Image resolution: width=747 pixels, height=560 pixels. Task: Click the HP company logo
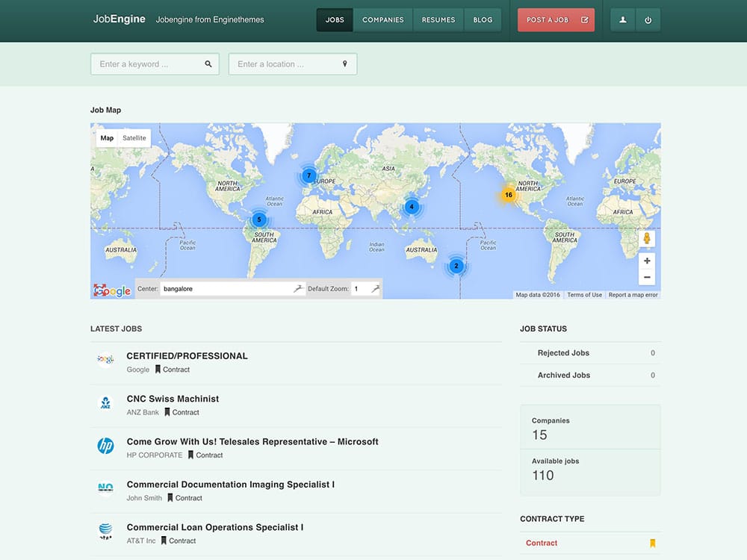[x=105, y=447]
